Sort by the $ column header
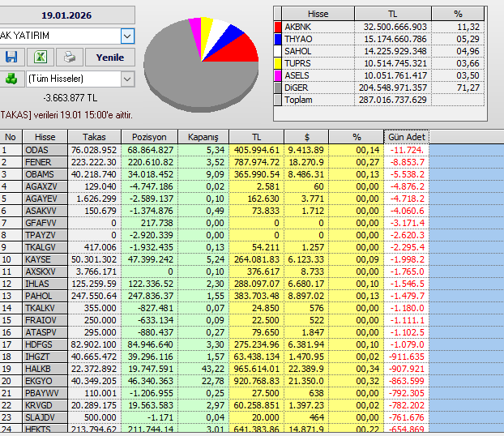Viewport: 504px width, 436px height. (x=306, y=137)
